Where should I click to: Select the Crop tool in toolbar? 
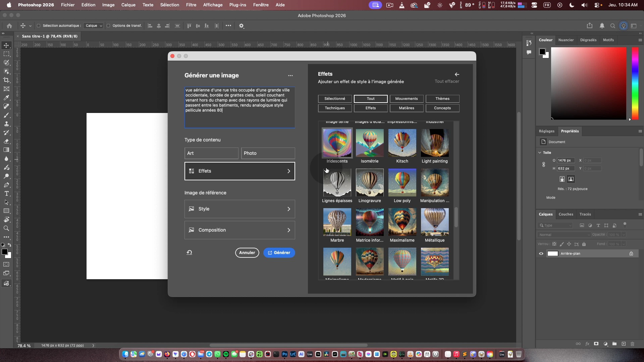6,80
